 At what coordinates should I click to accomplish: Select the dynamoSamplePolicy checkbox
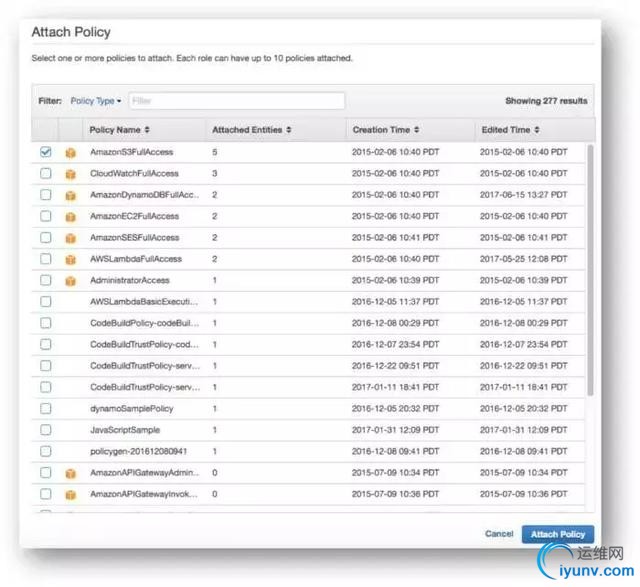coord(46,408)
